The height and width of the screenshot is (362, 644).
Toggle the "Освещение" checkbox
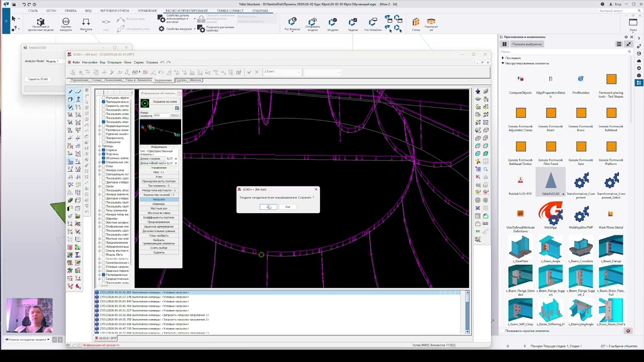(x=104, y=142)
